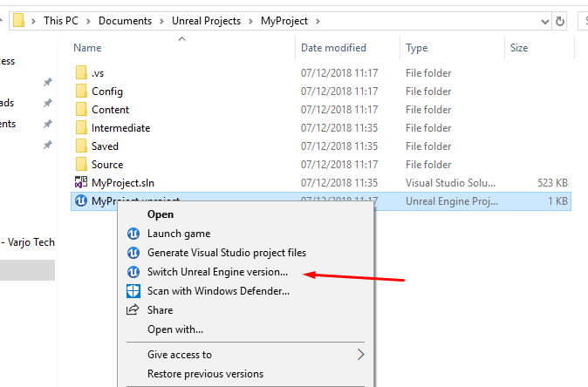Click 'Unreal Engine Proj...' type cell
Image resolution: width=588 pixels, height=387 pixels.
pos(452,201)
